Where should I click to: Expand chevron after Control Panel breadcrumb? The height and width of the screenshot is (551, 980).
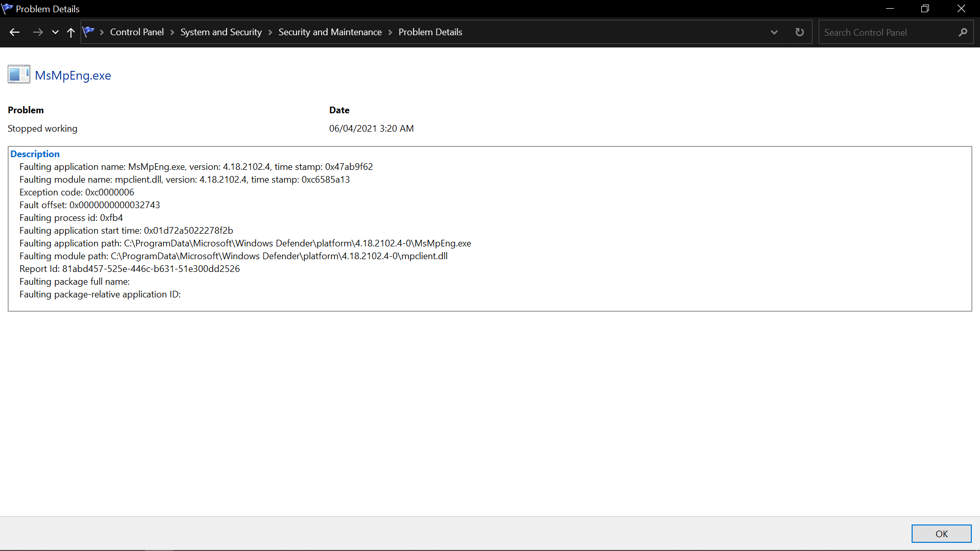point(172,32)
